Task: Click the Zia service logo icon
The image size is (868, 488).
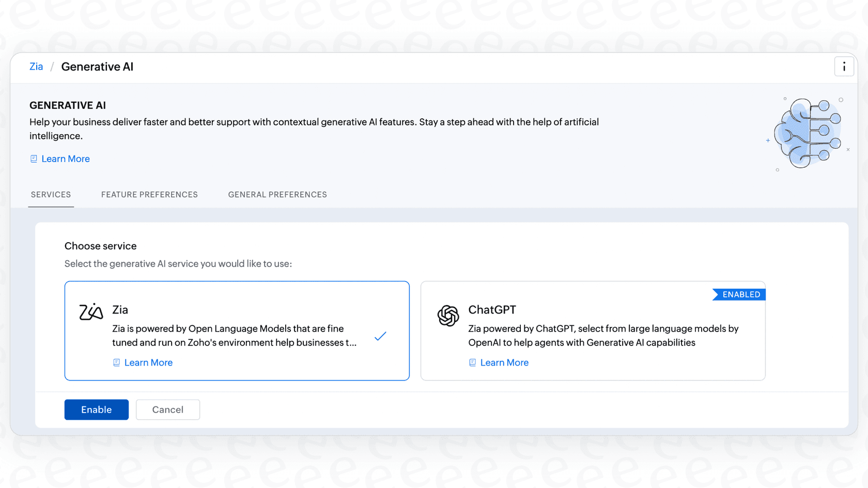Action: 90,312
